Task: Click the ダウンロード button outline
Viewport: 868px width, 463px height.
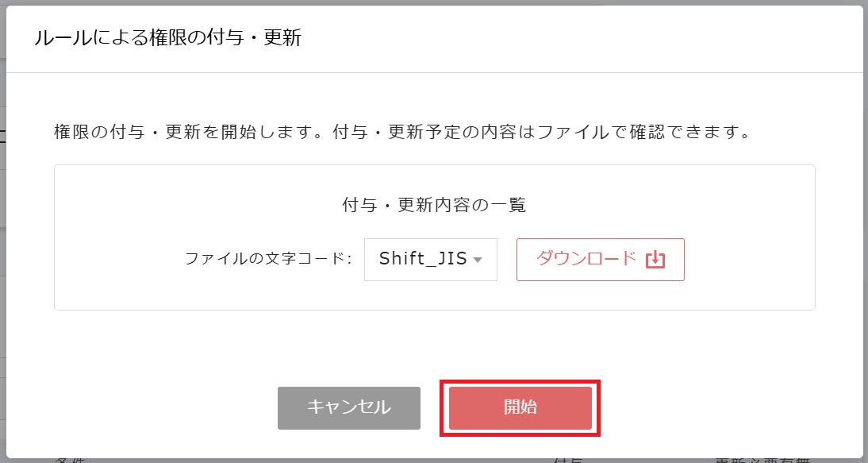Action: click(601, 259)
